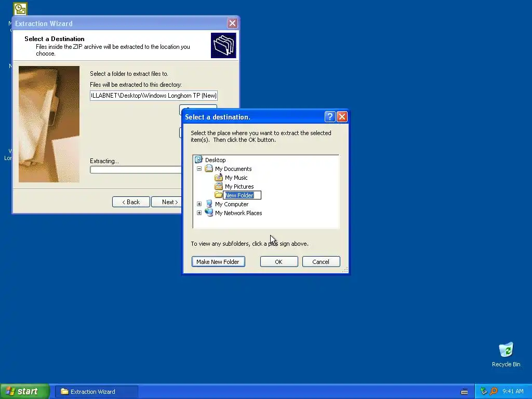Select My Network Places in the tree
The height and width of the screenshot is (399, 532).
pyautogui.click(x=238, y=212)
